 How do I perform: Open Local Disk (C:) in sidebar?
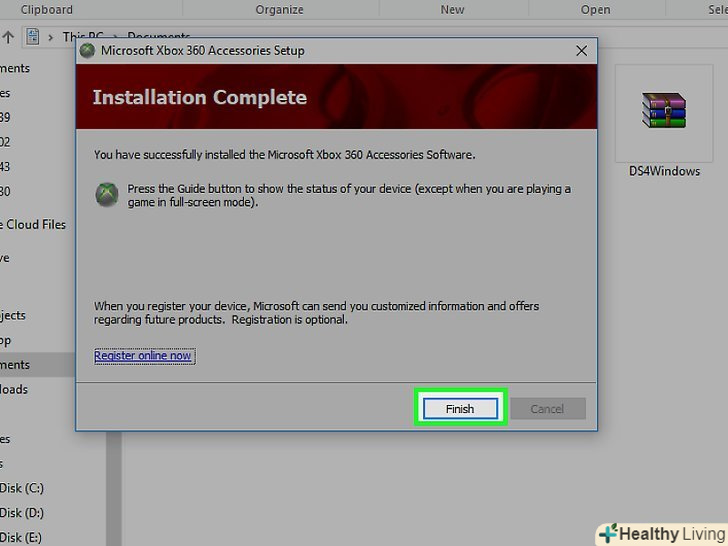point(22,488)
